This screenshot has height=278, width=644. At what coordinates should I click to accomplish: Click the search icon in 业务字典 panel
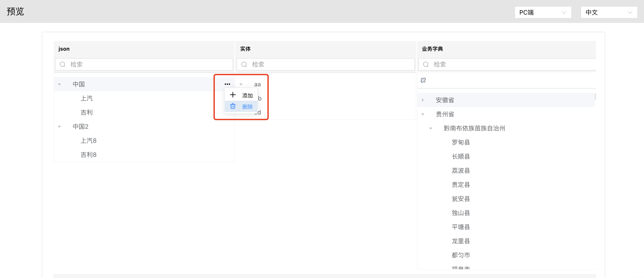click(425, 65)
